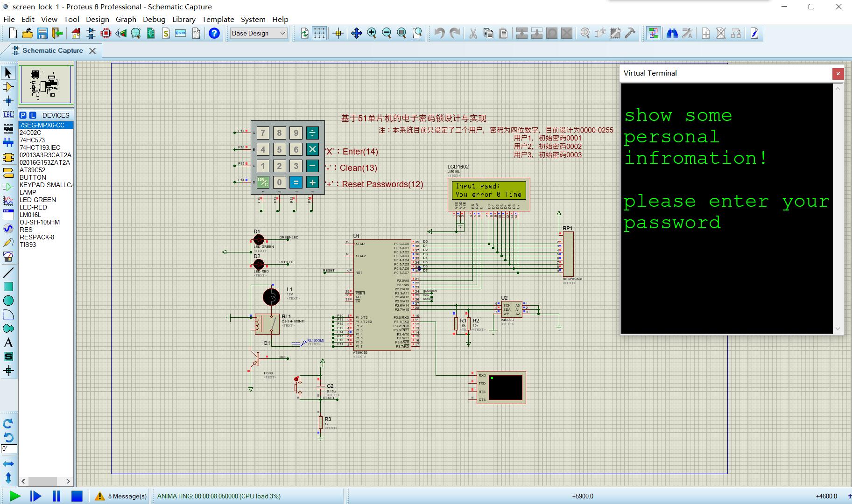The height and width of the screenshot is (504, 852).
Task: Select 24C02C in the device list
Action: click(x=46, y=133)
